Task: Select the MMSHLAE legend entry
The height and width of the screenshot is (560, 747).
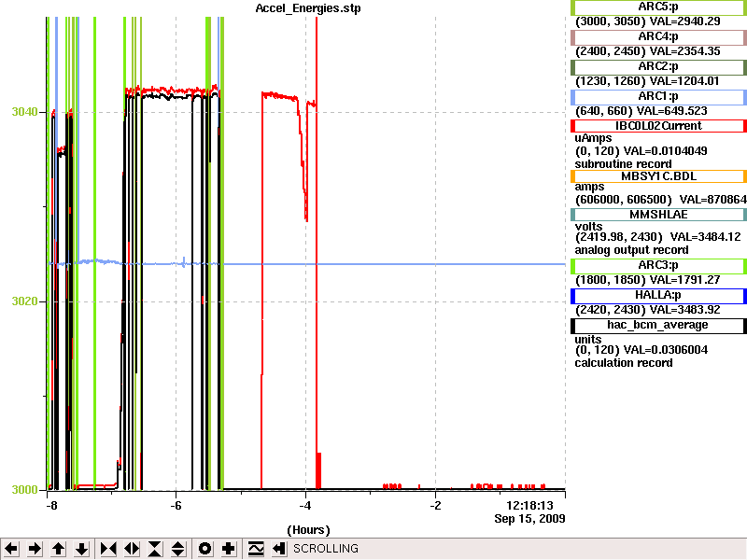Action: pyautogui.click(x=658, y=215)
